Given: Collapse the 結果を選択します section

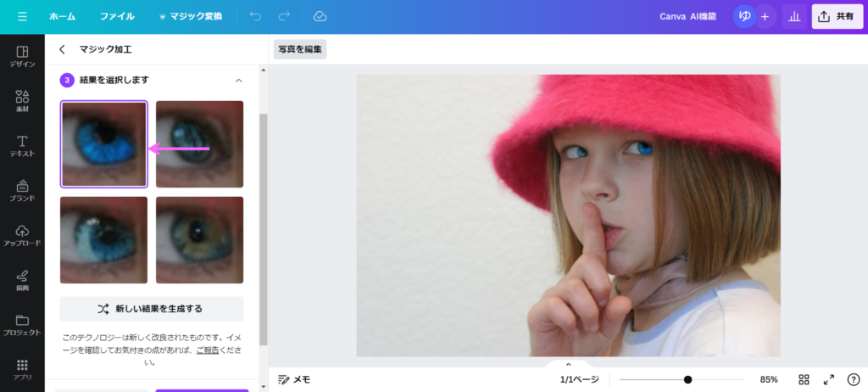Looking at the screenshot, I should [238, 80].
